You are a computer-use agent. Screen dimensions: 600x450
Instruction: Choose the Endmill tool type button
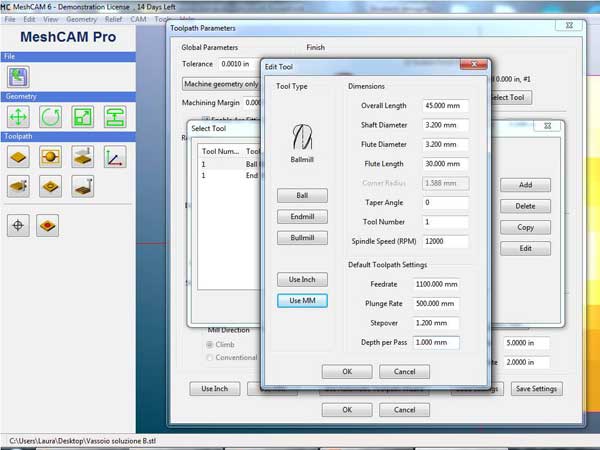pos(302,217)
